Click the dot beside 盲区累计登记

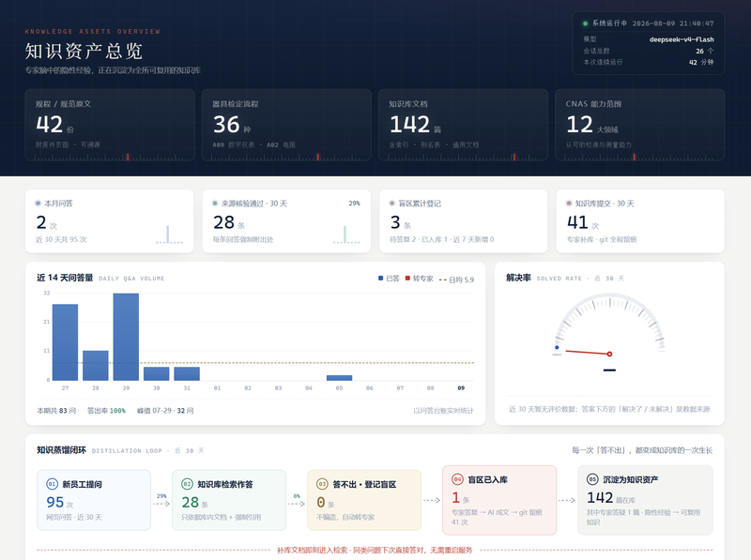click(x=392, y=204)
